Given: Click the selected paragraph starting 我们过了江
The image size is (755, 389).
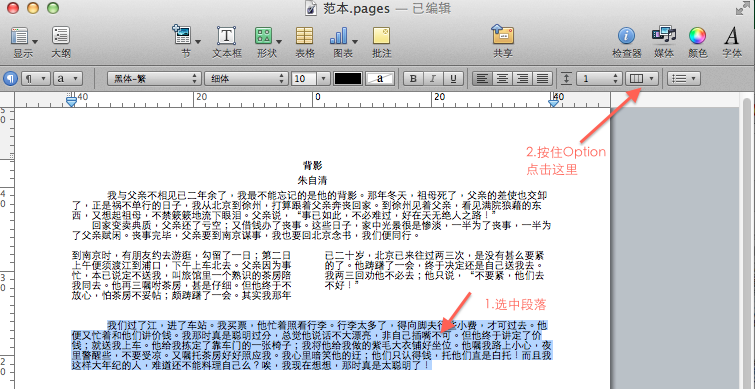Looking at the screenshot, I should point(312,345).
